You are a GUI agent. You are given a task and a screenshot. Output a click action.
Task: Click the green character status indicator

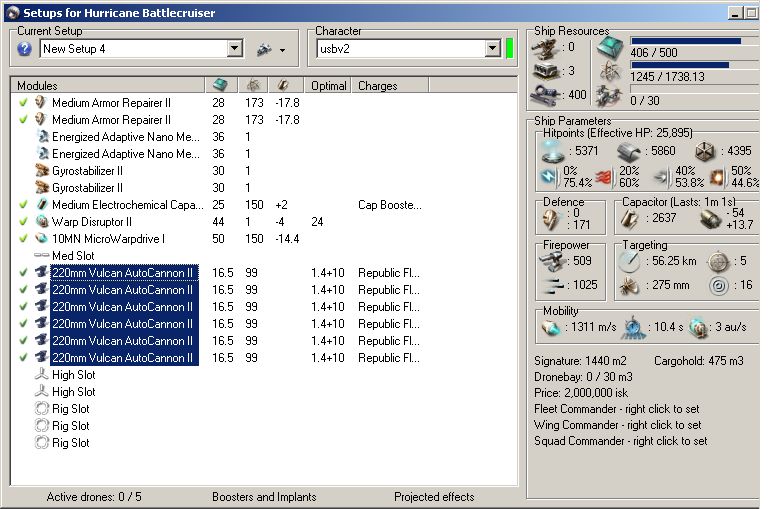click(510, 48)
